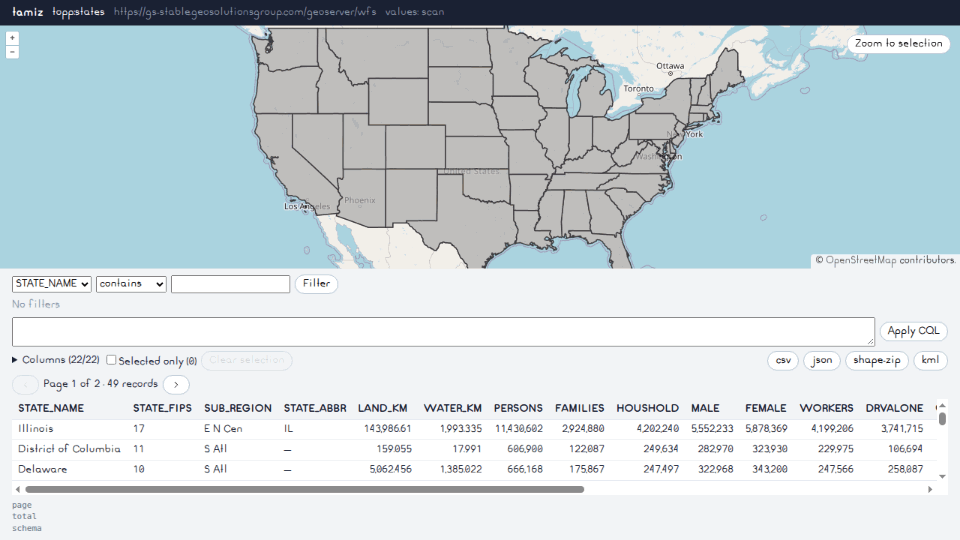960x540 pixels.
Task: Click down arrow of table scrollbar
Action: point(942,476)
